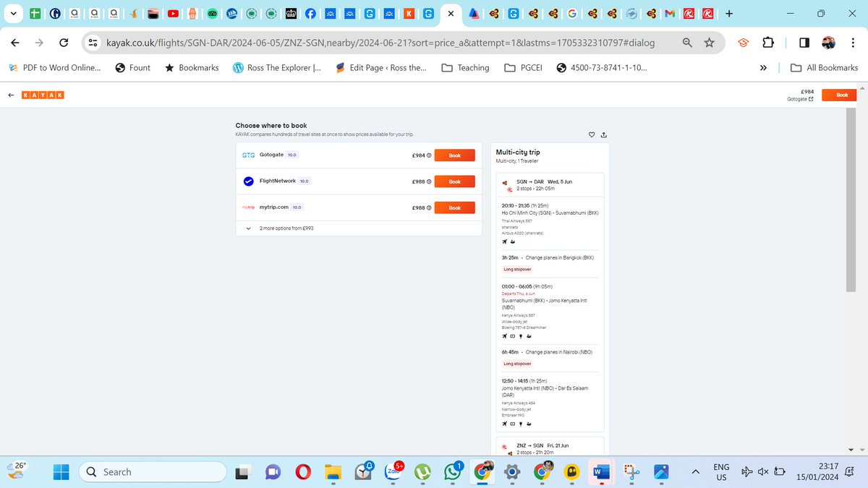Click the mytrip provider logo
This screenshot has width=868, height=488.
click(x=249, y=207)
